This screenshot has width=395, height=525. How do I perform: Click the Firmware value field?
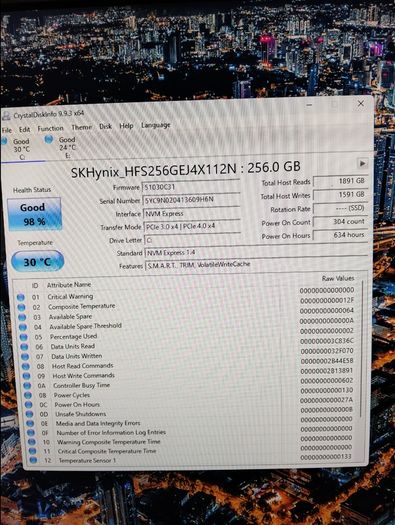coord(191,186)
